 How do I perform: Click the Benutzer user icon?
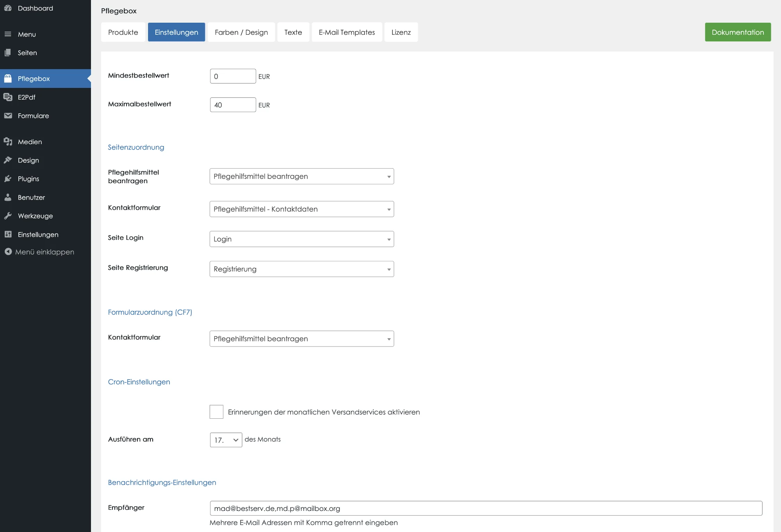8,197
